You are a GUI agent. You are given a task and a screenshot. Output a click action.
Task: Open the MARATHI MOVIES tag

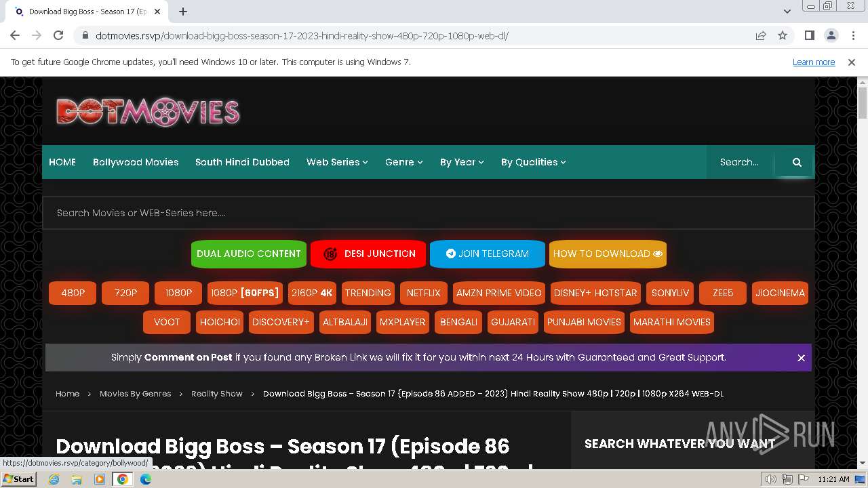pyautogui.click(x=671, y=322)
